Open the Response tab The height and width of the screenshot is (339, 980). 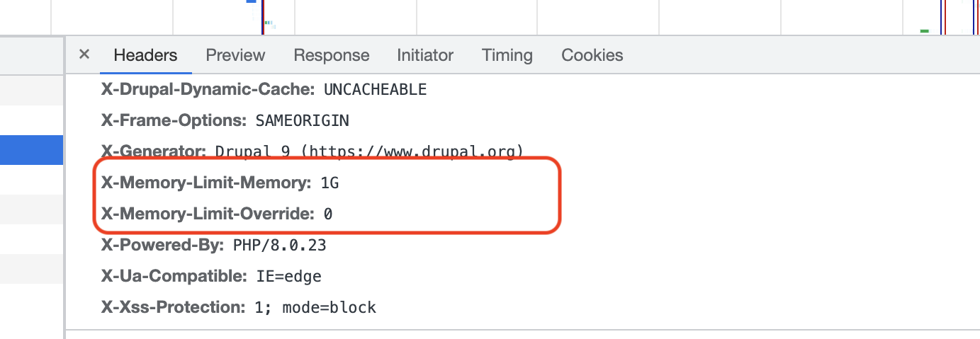point(331,55)
